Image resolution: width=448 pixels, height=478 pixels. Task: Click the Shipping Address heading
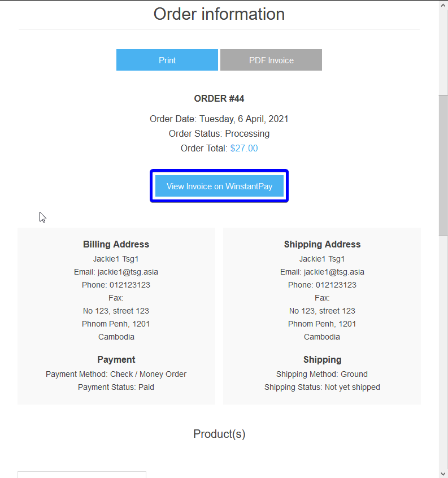click(322, 244)
